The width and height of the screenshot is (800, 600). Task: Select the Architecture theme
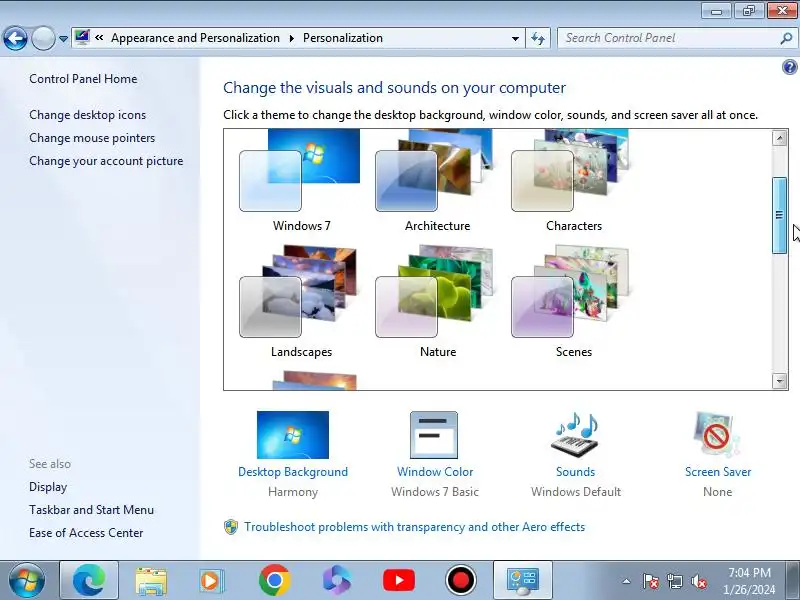click(x=435, y=171)
